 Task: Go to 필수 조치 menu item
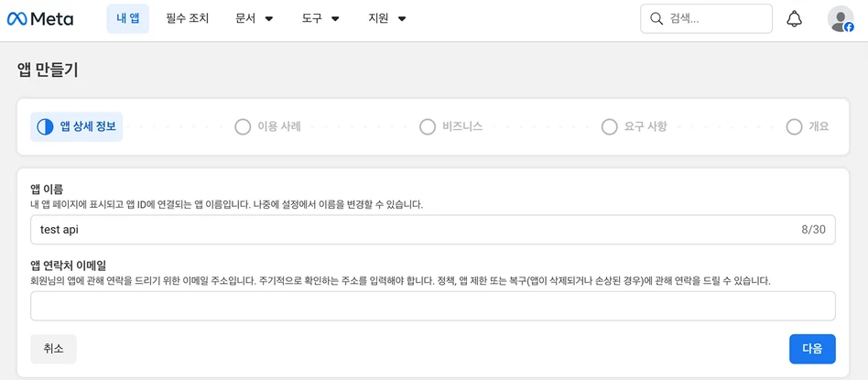187,19
